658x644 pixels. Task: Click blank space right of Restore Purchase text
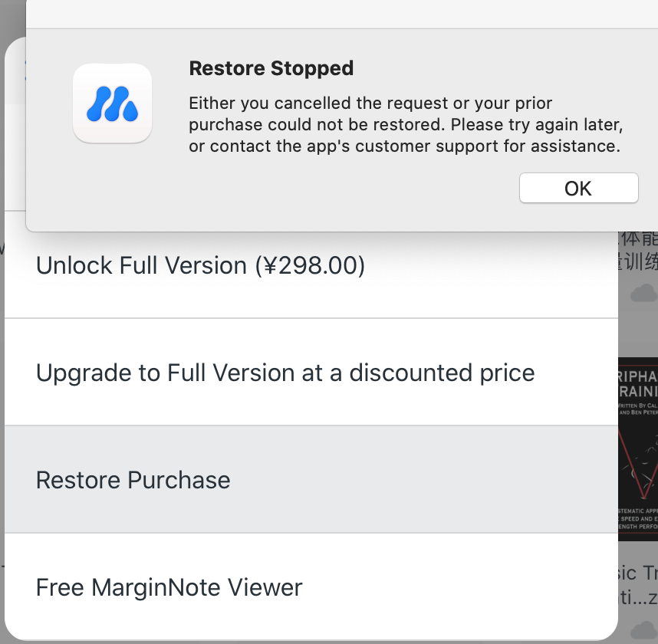point(419,479)
